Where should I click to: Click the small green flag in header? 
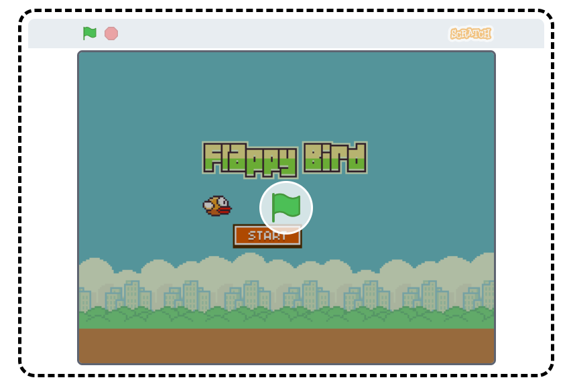89,33
